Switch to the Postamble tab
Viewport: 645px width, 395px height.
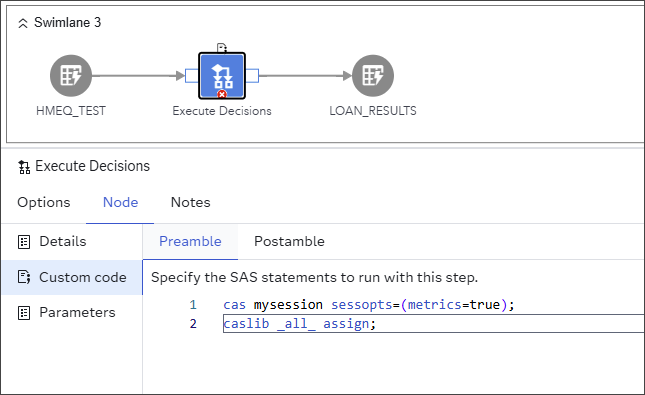point(289,242)
